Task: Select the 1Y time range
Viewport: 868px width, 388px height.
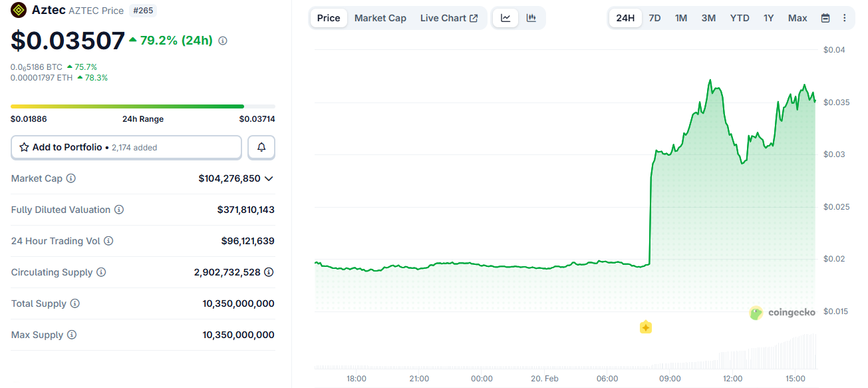Action: point(768,18)
